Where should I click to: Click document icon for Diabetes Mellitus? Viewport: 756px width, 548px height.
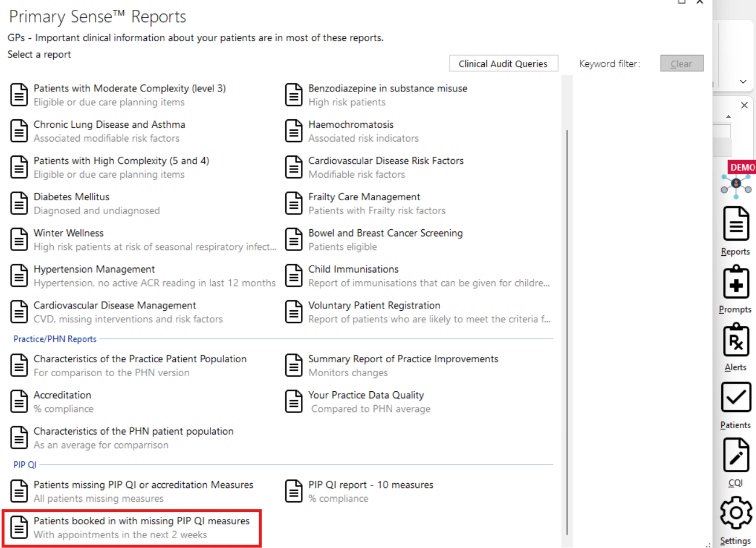(19, 203)
